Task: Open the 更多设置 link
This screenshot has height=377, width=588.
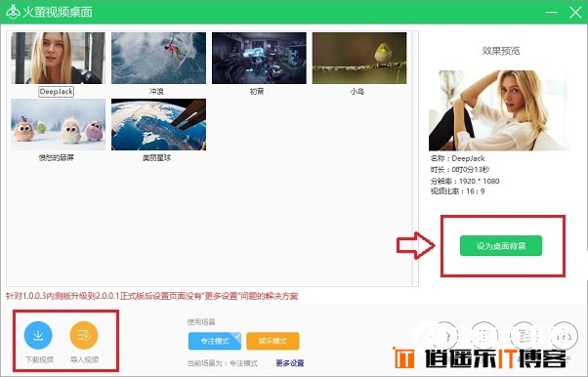Action: point(290,363)
